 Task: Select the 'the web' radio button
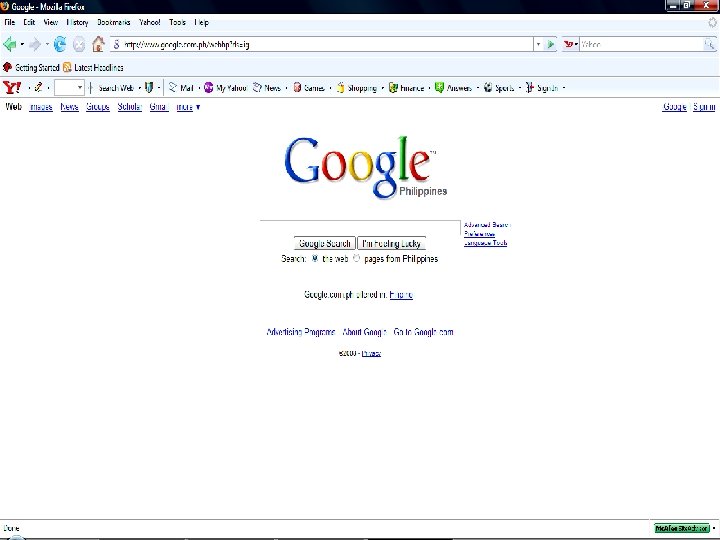(x=315, y=259)
